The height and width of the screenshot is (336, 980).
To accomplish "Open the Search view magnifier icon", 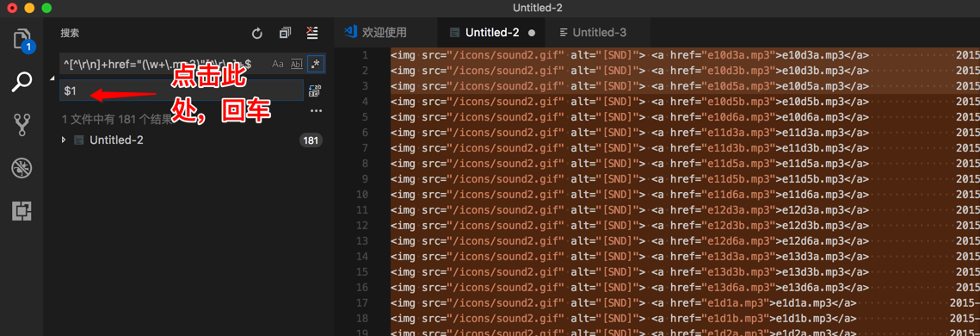I will (22, 81).
